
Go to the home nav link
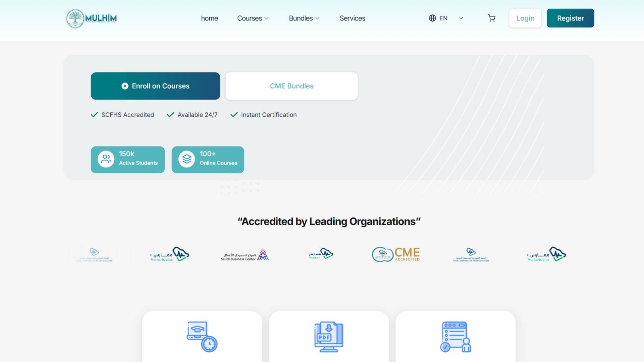pyautogui.click(x=209, y=18)
